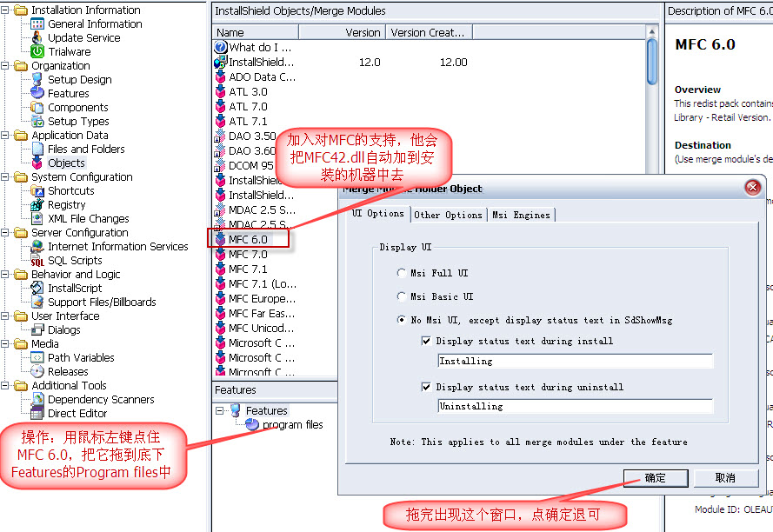The width and height of the screenshot is (773, 532).
Task: Confirm dialog with the 确定 button
Action: pyautogui.click(x=656, y=478)
